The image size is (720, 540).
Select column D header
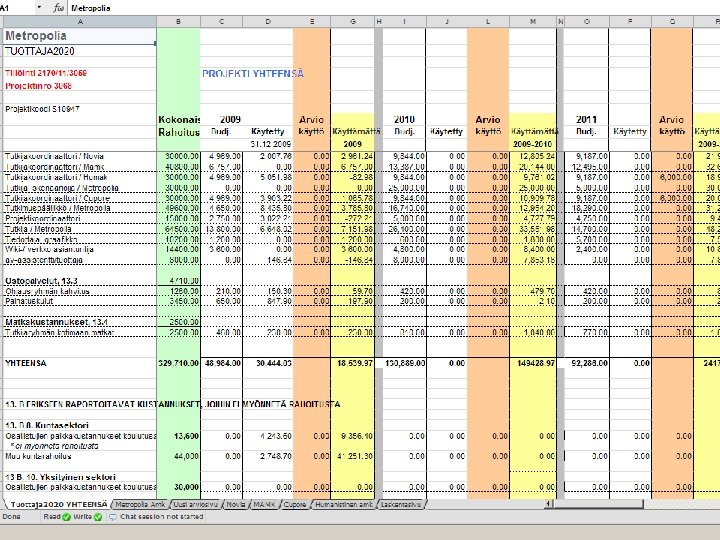tap(268, 22)
